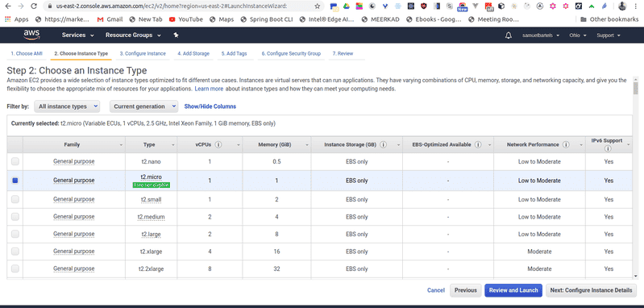This screenshot has width=644, height=308.
Task: Open the All instance types filter
Action: [67, 106]
